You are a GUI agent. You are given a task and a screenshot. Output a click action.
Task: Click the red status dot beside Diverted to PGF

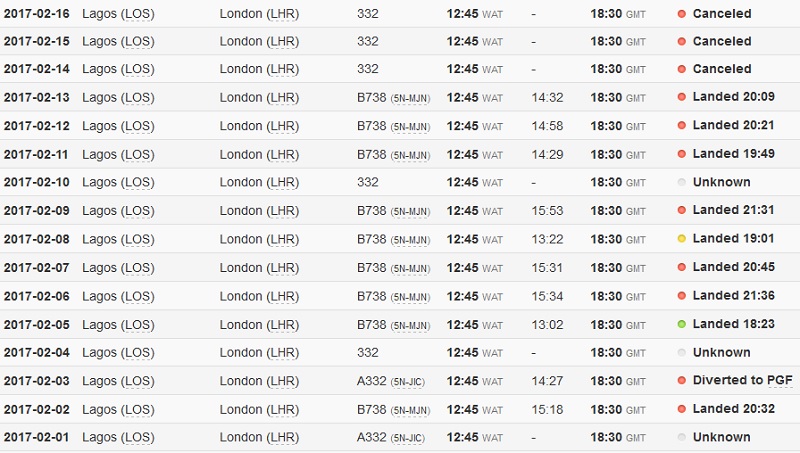(x=681, y=381)
